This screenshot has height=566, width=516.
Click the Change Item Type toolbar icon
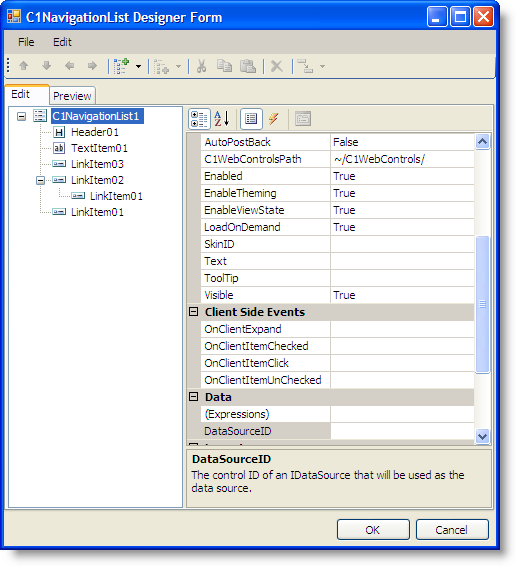point(305,66)
